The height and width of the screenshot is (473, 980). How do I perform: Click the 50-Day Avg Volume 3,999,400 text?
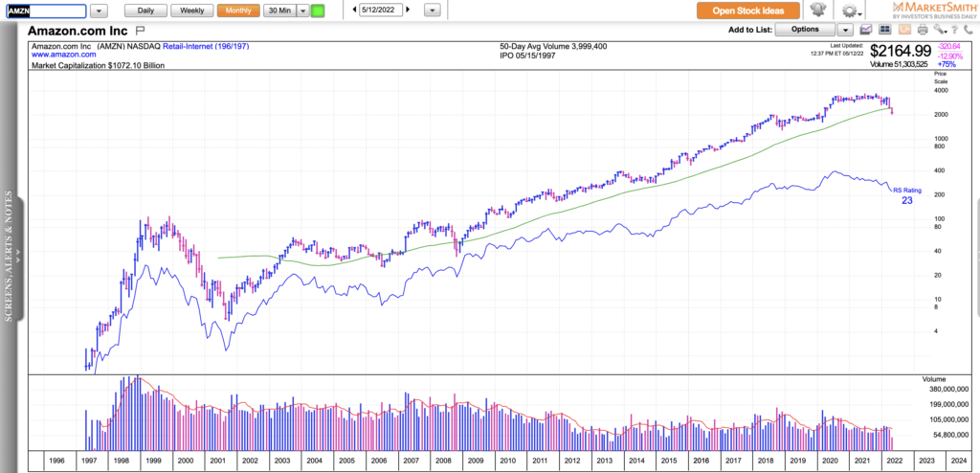tap(553, 46)
